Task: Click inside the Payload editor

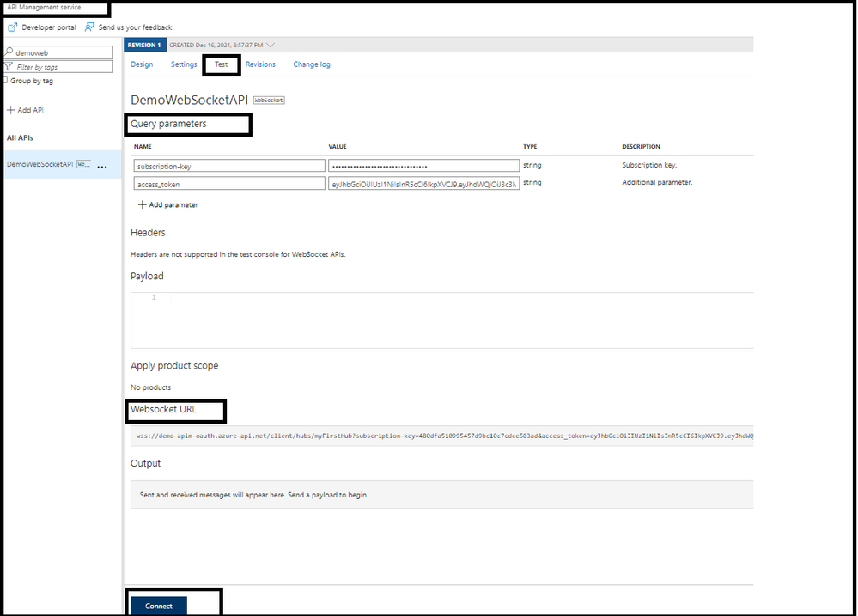Action: point(442,320)
